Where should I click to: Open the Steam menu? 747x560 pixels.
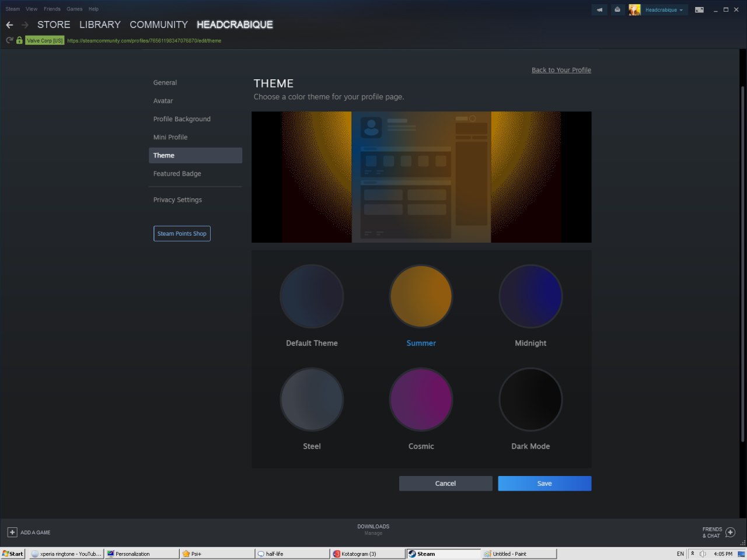(13, 9)
